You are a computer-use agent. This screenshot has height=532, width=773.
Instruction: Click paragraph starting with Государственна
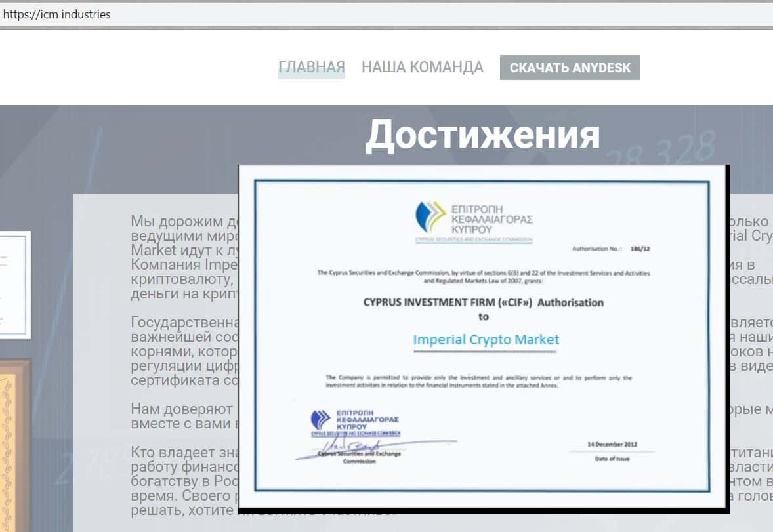[x=185, y=351]
